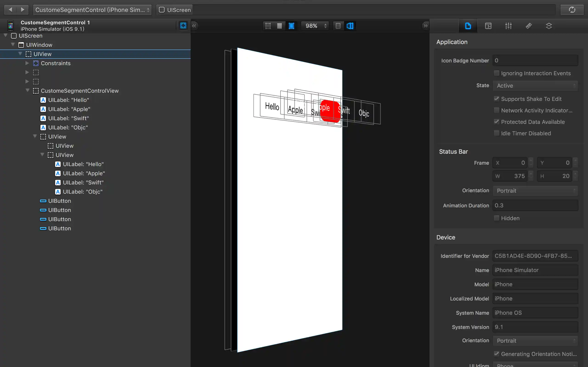The image size is (588, 367).
Task: Open the ruler measurement inspector tab
Action: point(529,26)
